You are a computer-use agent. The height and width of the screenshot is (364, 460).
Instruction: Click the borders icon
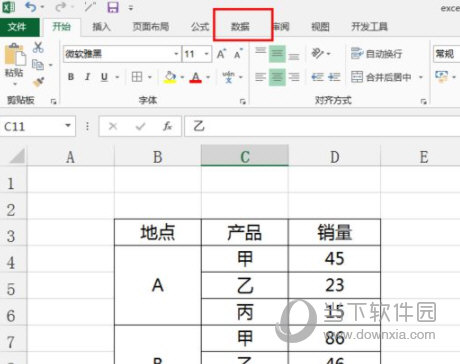137,77
